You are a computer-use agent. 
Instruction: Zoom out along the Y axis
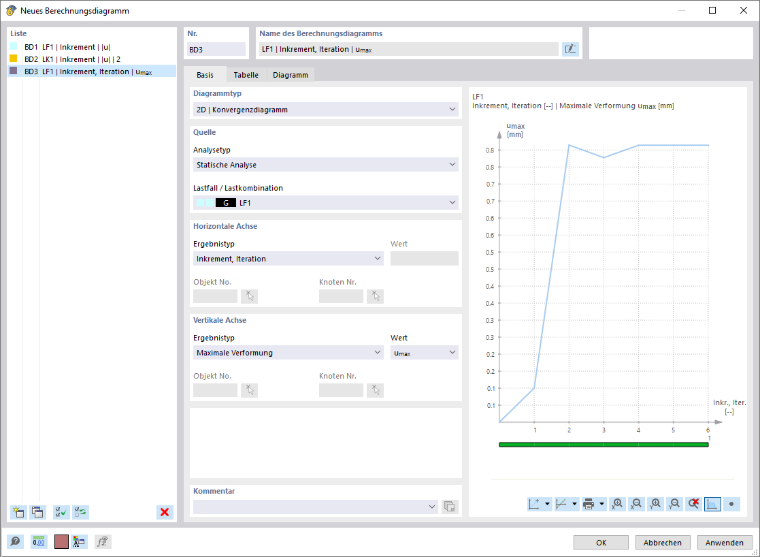pos(674,504)
